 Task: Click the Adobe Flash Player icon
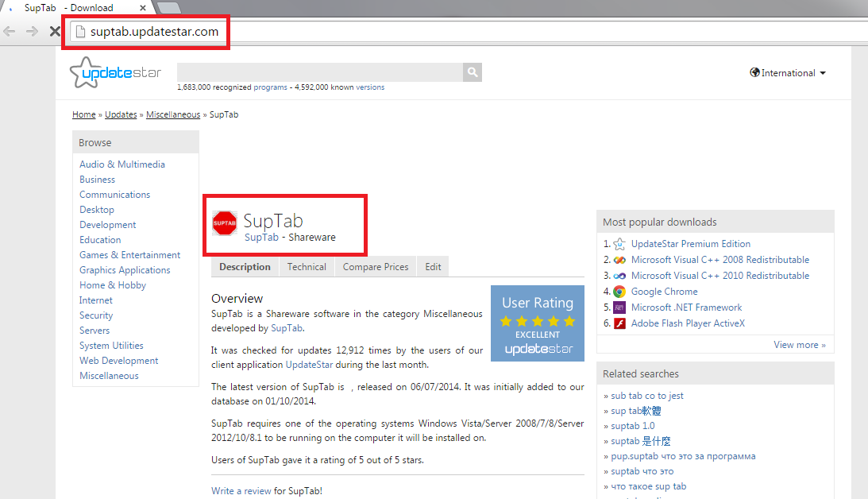pos(619,323)
